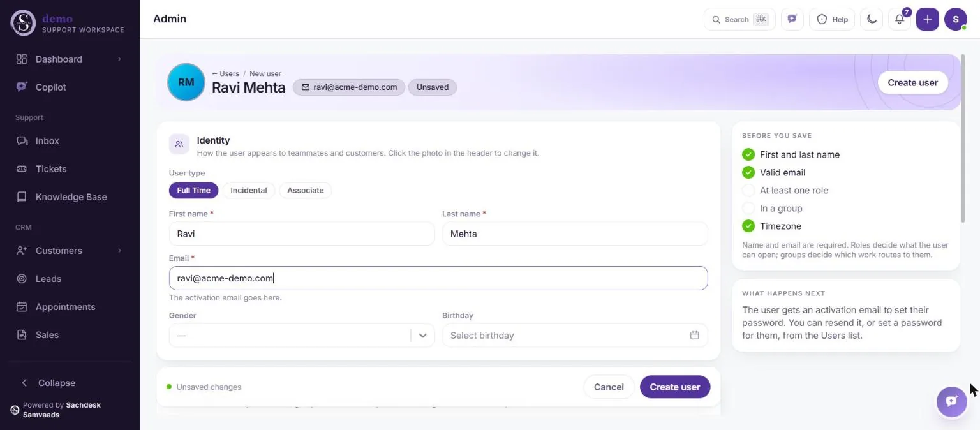Expand the Customers submenu chevron

click(x=119, y=251)
